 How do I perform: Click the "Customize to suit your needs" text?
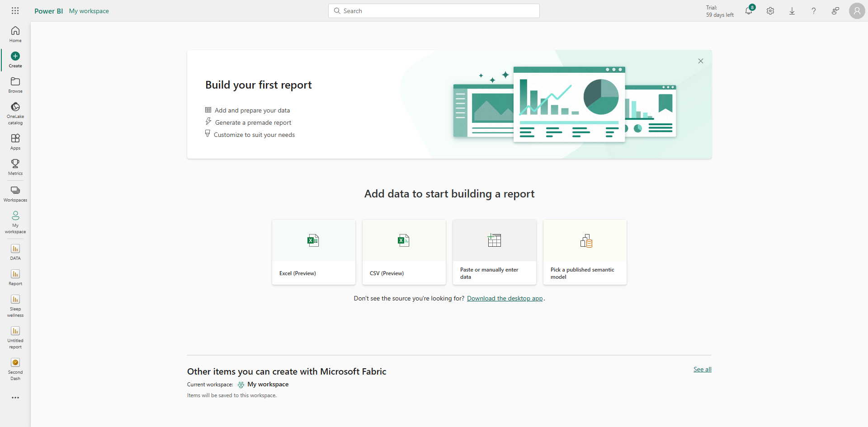[x=254, y=135]
